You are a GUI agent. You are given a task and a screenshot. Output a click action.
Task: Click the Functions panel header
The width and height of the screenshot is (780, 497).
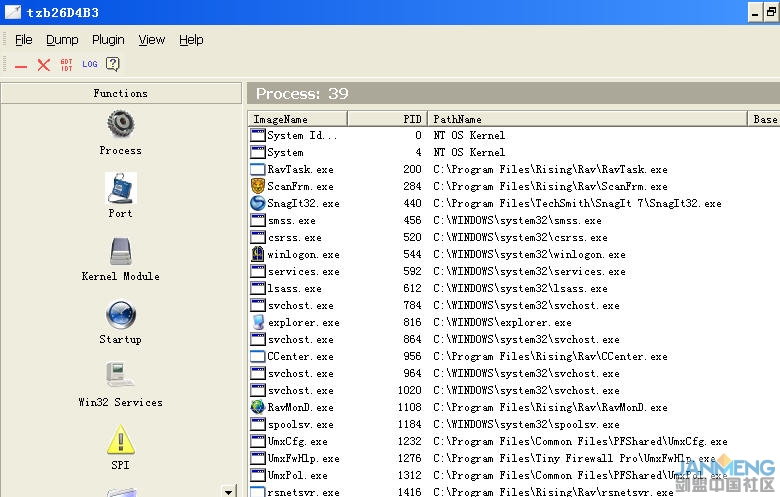tap(120, 93)
